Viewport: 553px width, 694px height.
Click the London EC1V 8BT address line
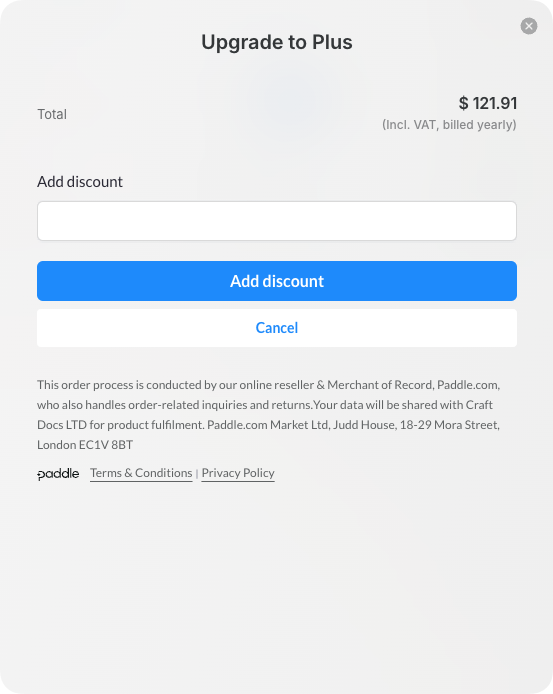click(x=85, y=445)
